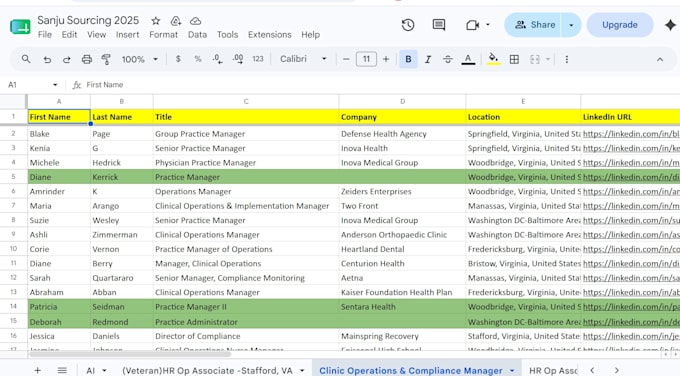680x376 pixels.
Task: Switch to the AI sheet tab
Action: (x=90, y=370)
